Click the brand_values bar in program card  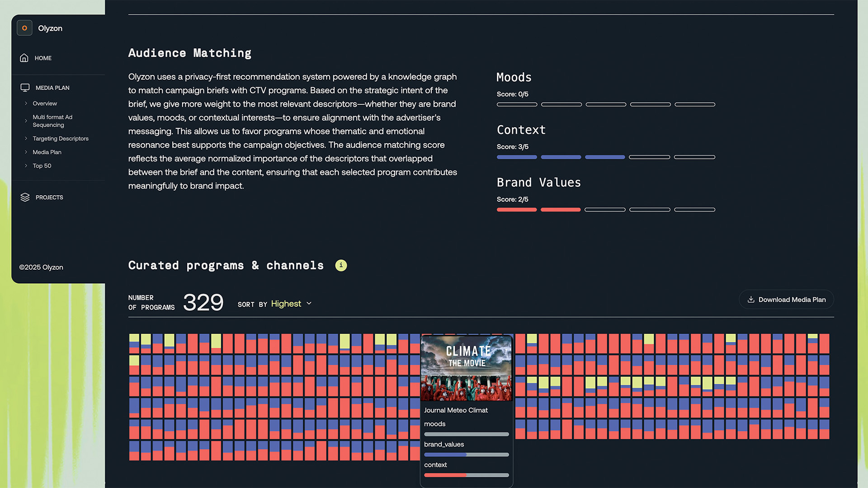point(466,455)
